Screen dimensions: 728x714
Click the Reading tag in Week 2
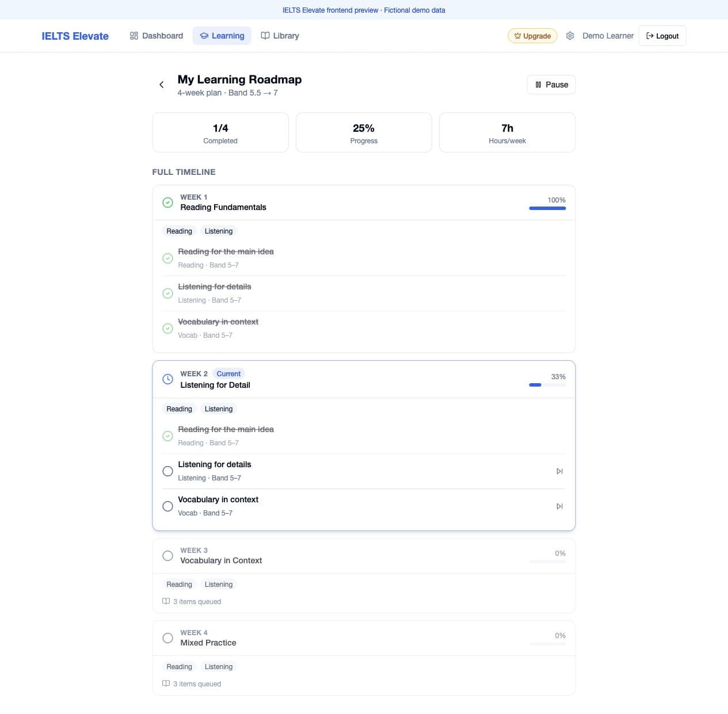179,409
